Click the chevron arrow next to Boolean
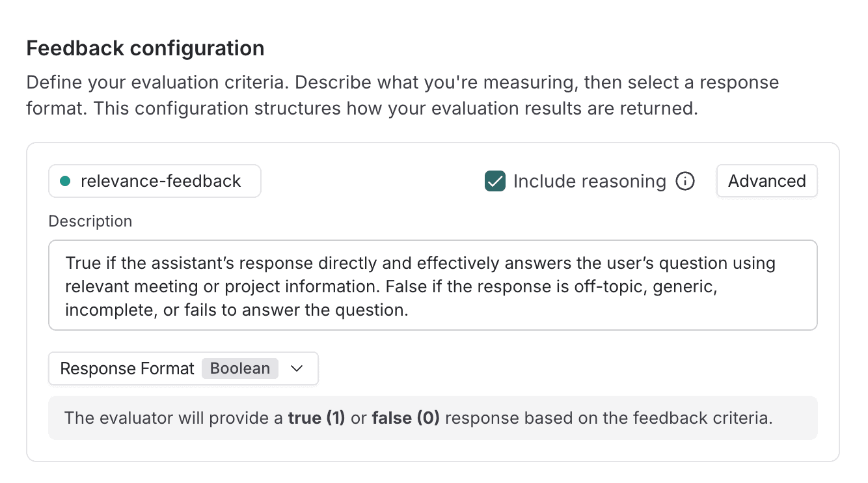The image size is (868, 483). (297, 368)
